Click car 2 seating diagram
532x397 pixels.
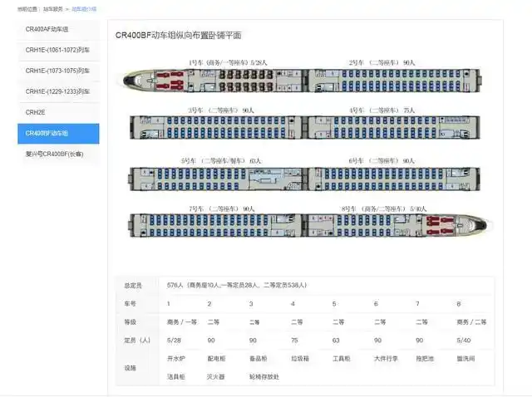(394, 81)
